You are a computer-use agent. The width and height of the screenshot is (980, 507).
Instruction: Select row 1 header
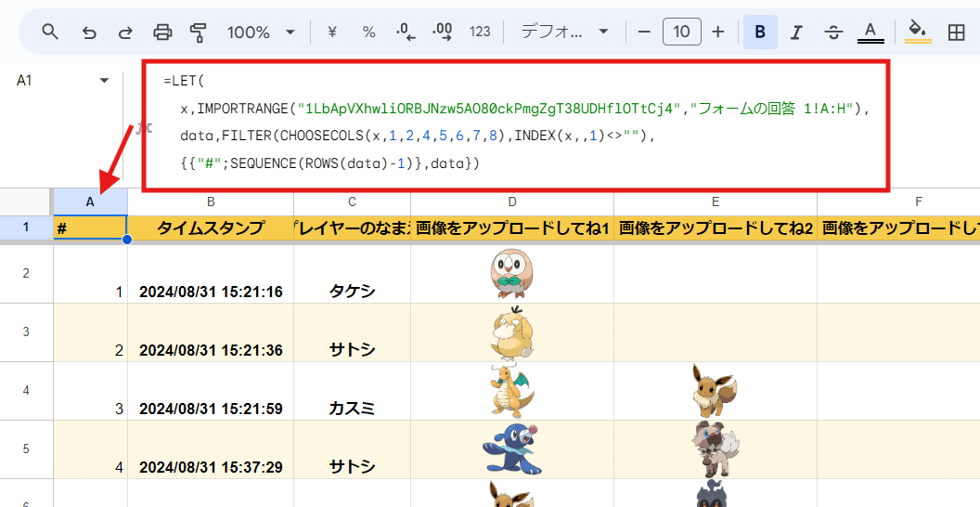26,227
